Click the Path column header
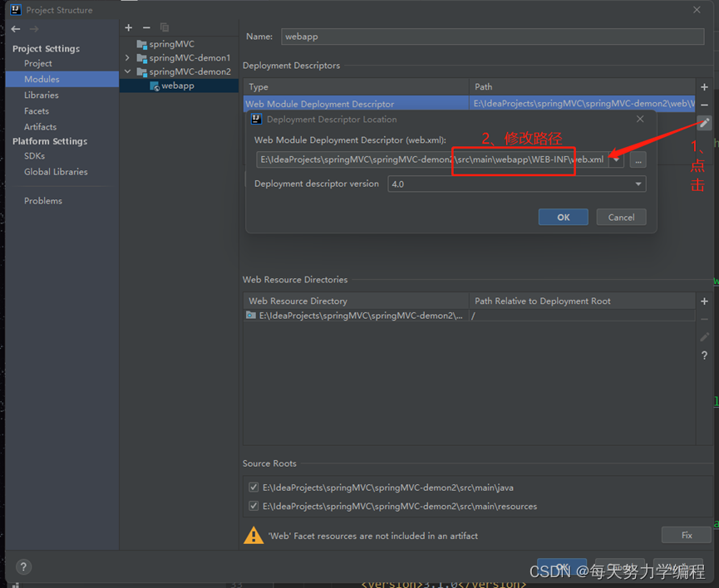The image size is (719, 588). tap(582, 86)
